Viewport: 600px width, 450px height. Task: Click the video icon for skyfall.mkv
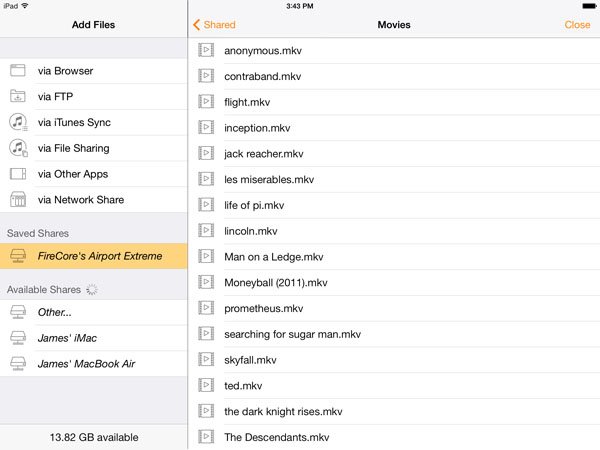206,359
